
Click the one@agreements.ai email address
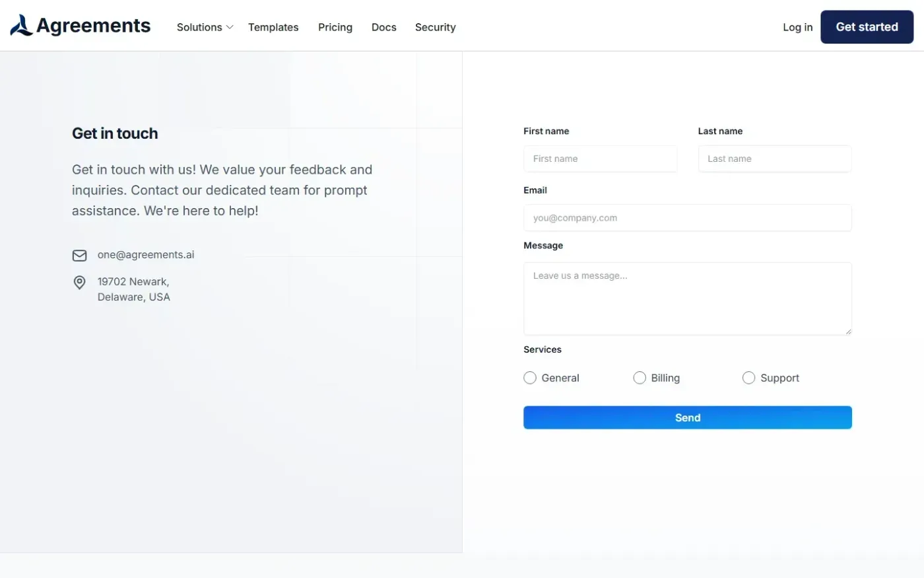146,255
